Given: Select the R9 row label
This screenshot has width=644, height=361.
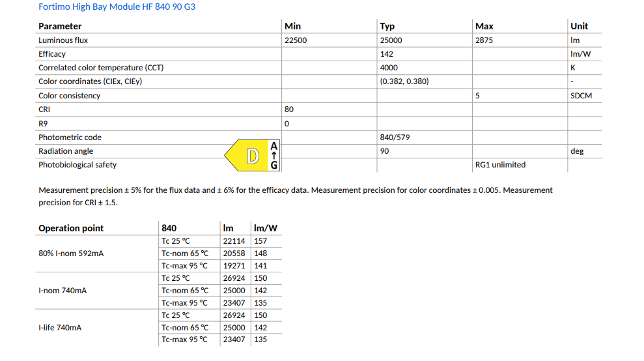Looking at the screenshot, I should [43, 123].
